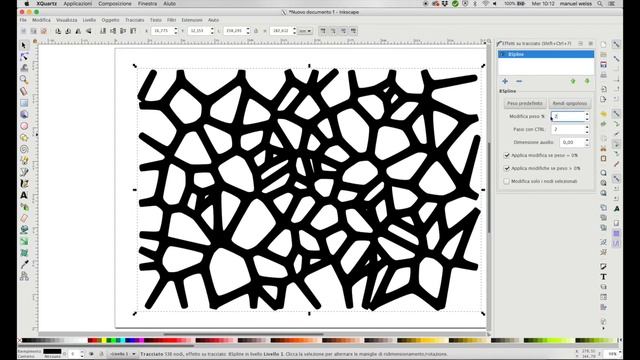Select the Calligraphy tool
640x360 pixels.
coord(24,184)
